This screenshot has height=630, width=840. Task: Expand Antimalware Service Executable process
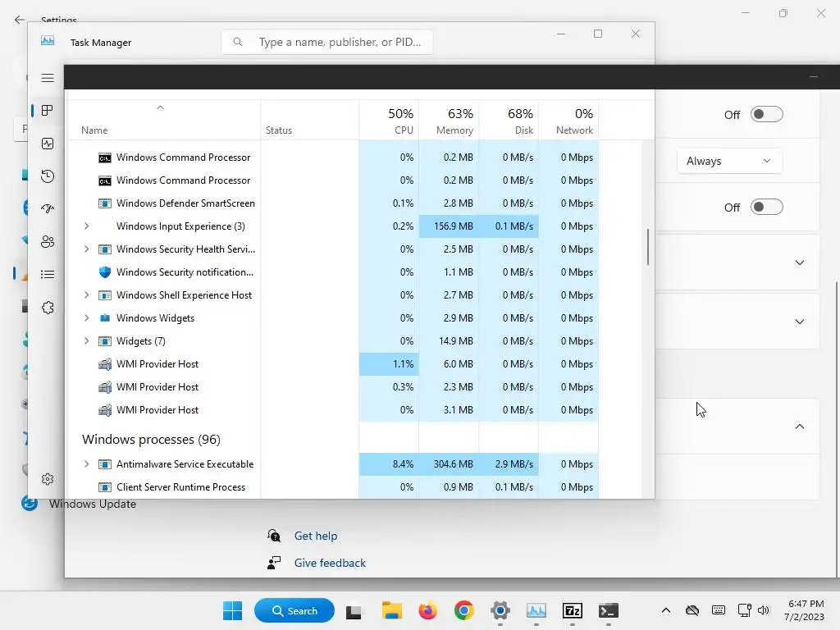pos(86,464)
